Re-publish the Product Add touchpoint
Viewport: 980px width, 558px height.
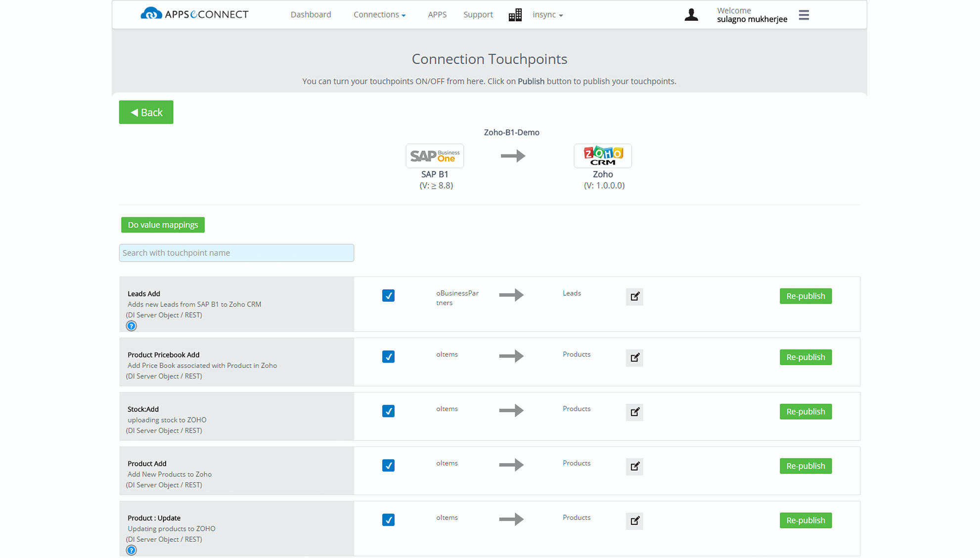pos(805,466)
